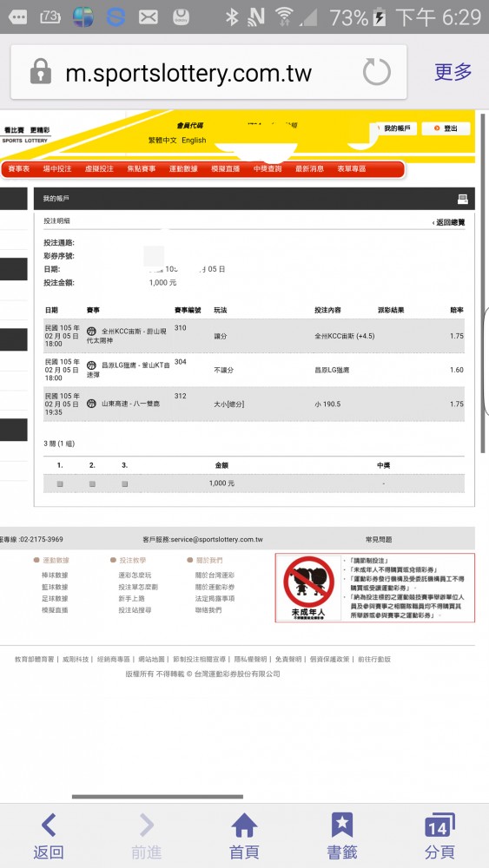Open the 前往行動版 footer link
The width and height of the screenshot is (489, 868).
tap(373, 660)
